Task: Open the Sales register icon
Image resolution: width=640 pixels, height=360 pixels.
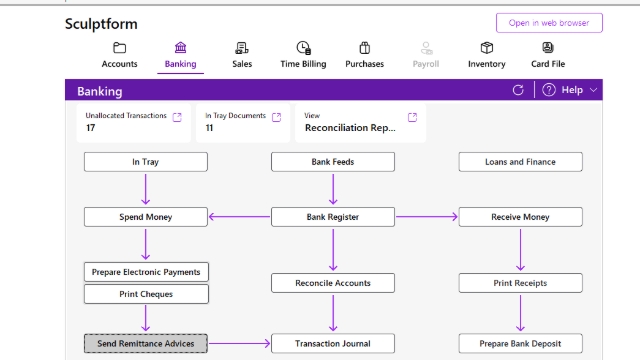Action: pos(242,48)
